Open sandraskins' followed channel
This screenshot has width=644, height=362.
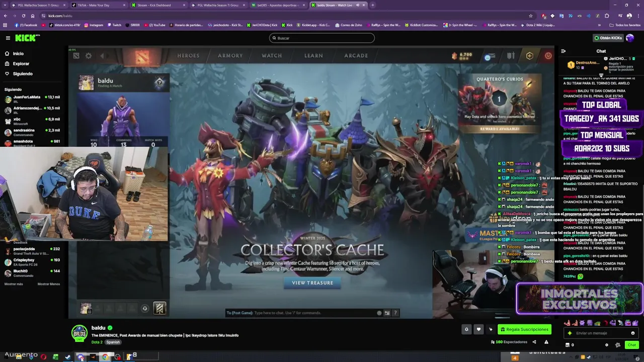coord(32,132)
